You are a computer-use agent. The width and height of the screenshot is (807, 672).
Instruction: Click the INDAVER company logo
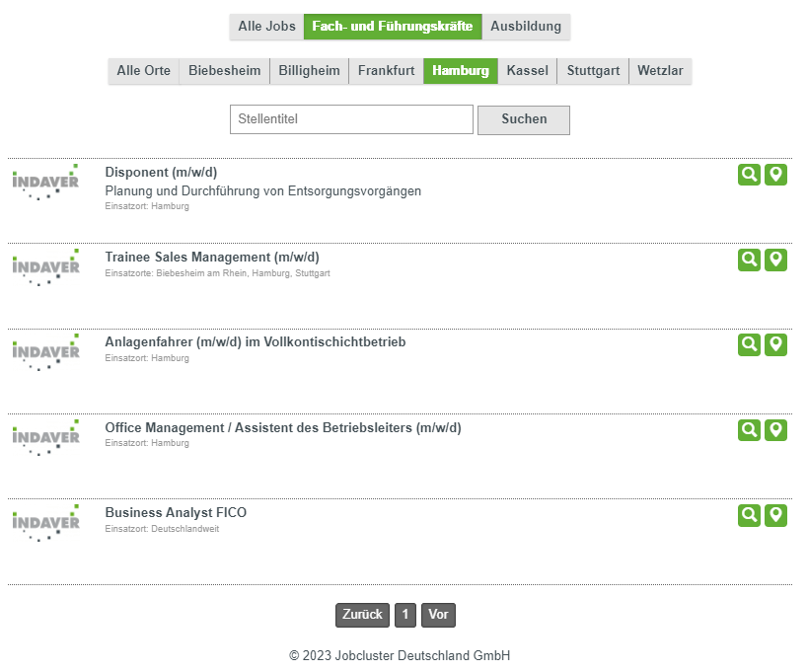coord(46,179)
